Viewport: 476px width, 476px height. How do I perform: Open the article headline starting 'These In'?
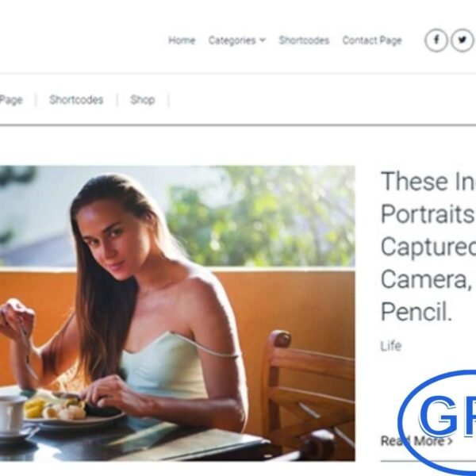pyautogui.click(x=428, y=247)
